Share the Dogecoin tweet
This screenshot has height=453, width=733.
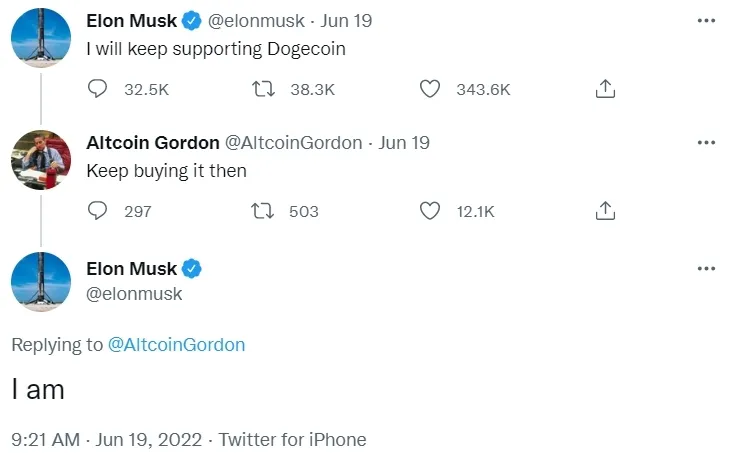[x=605, y=89]
